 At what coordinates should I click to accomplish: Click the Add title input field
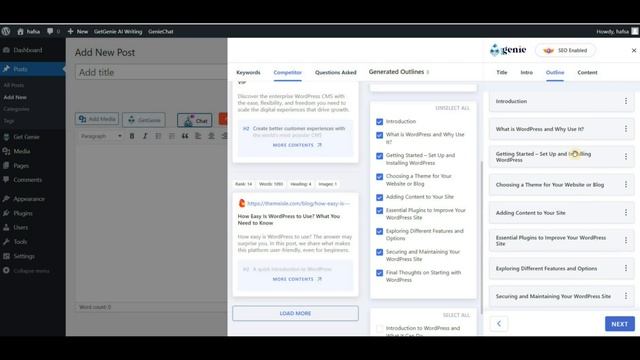(151, 72)
